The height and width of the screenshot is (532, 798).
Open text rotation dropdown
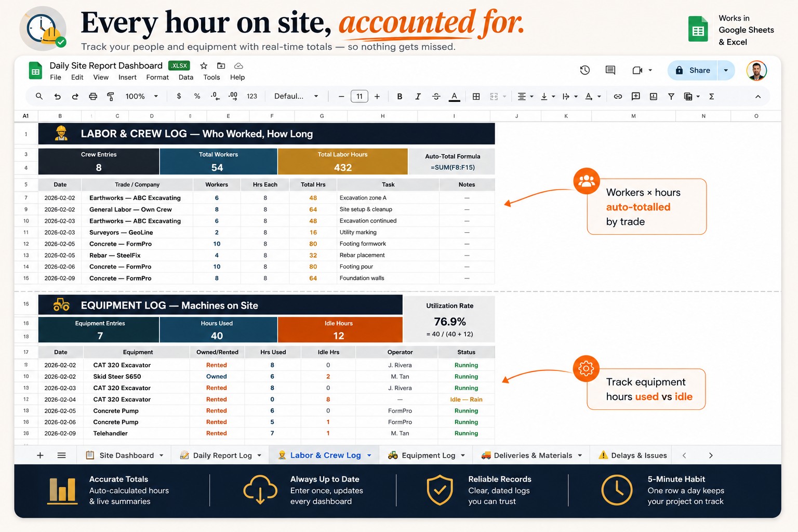[593, 96]
